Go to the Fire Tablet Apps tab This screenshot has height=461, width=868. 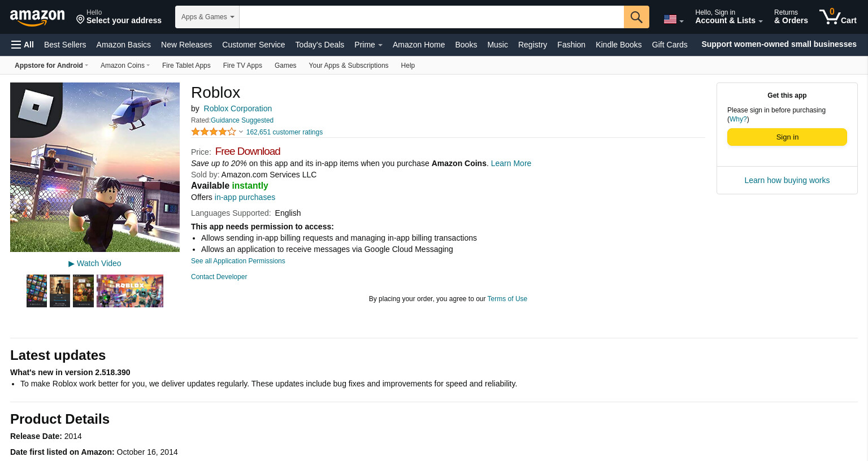pyautogui.click(x=186, y=66)
